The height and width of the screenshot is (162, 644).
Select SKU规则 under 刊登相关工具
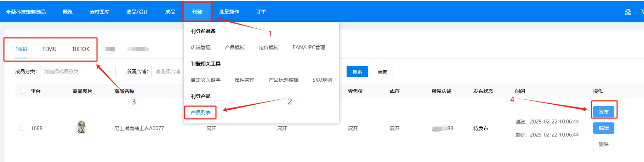(x=322, y=80)
